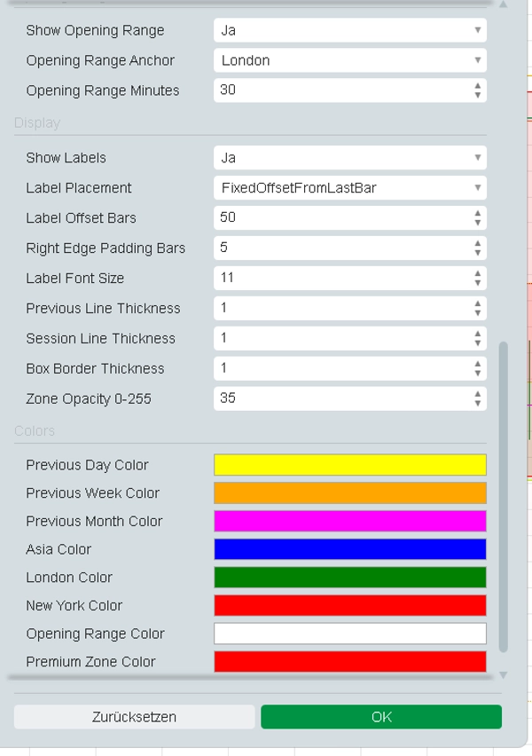Click the Previous Month Color label

point(95,521)
